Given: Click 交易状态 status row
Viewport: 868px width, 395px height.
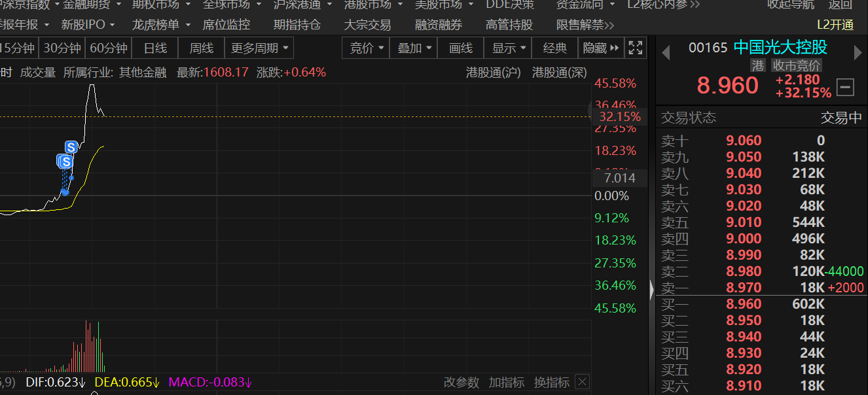Looking at the screenshot, I should 762,118.
